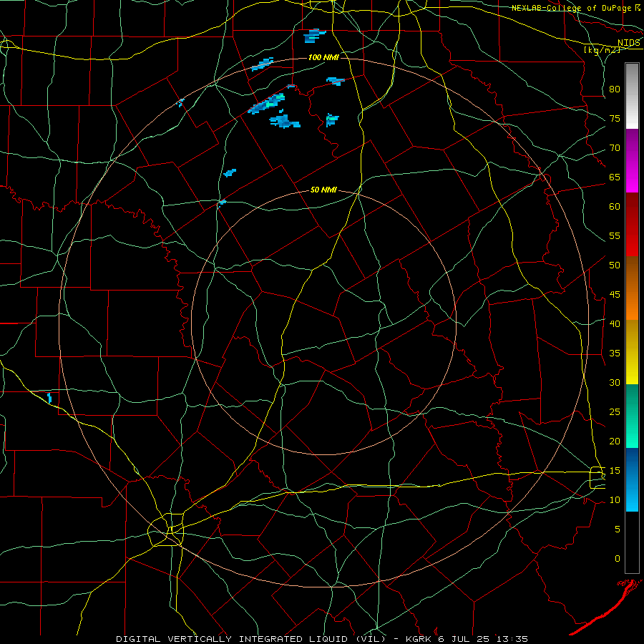The height and width of the screenshot is (644, 644).
Task: Click the 25 value on the color scale
Action: pyautogui.click(x=615, y=412)
